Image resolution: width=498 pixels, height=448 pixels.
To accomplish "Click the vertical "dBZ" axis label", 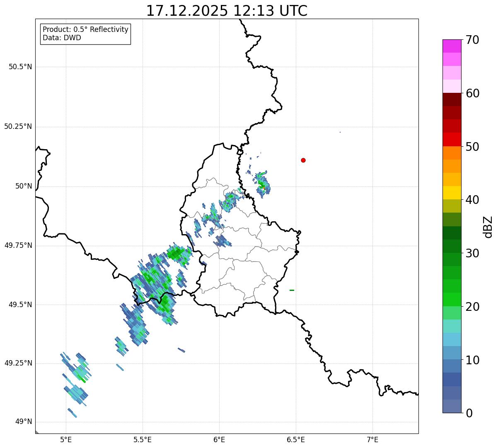I will tap(488, 227).
